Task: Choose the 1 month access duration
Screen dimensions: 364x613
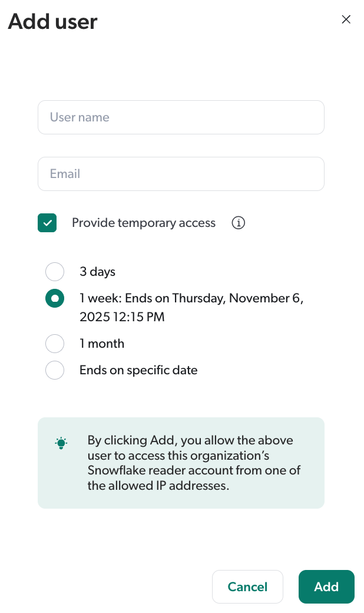Action: [55, 344]
